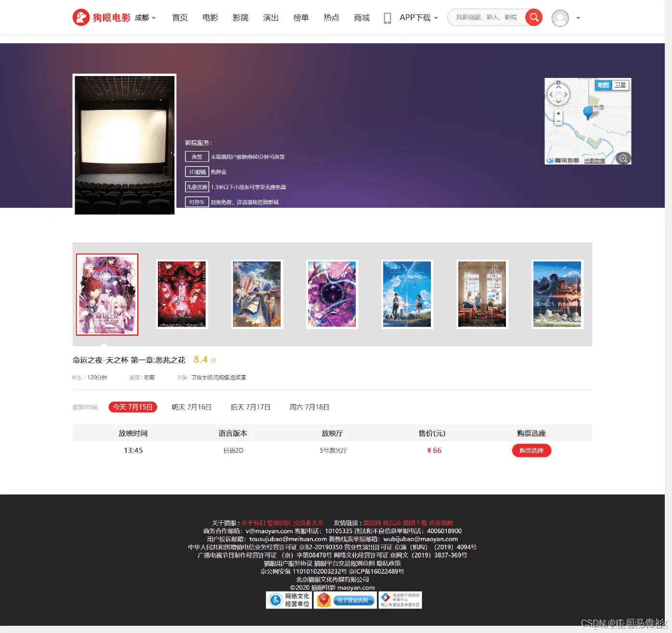Pan the map left with the arrow
Viewport: 672px width, 633px height.
pos(551,94)
